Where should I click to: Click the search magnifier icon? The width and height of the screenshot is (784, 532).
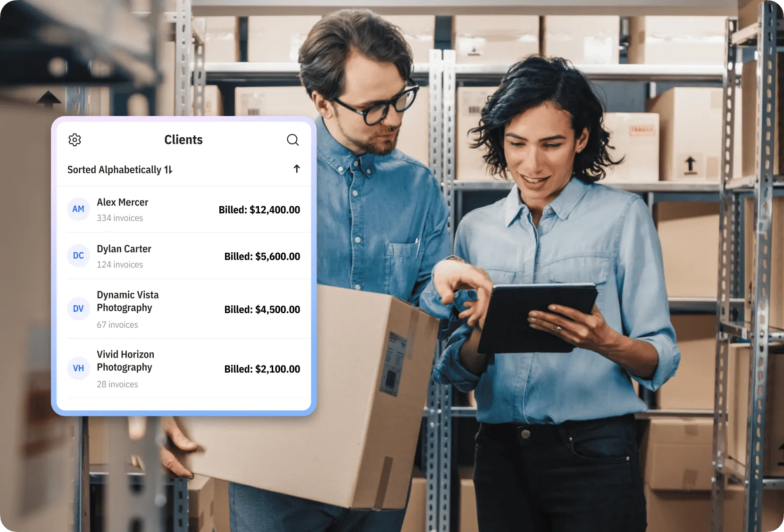[292, 140]
